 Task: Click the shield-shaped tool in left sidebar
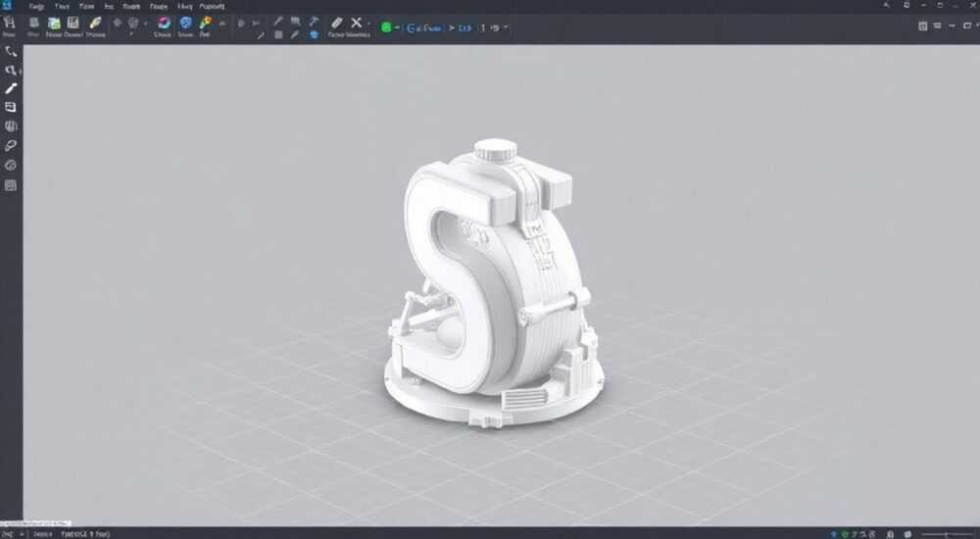(10, 126)
